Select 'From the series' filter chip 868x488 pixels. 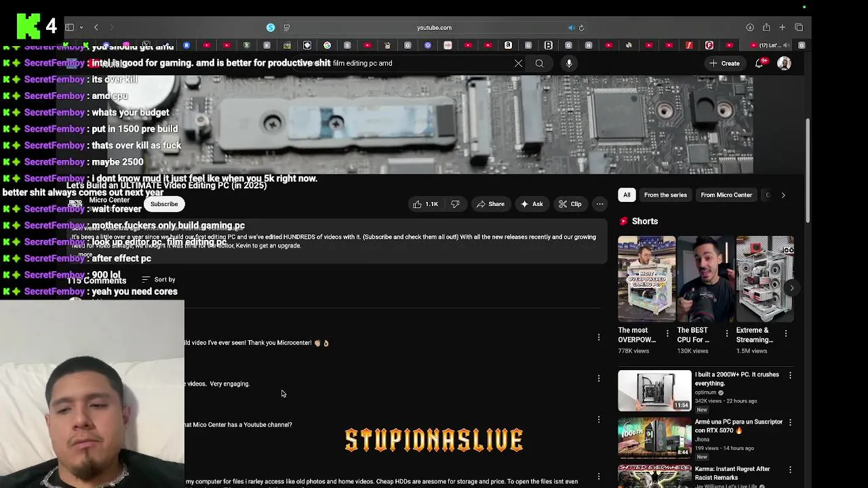coord(665,195)
